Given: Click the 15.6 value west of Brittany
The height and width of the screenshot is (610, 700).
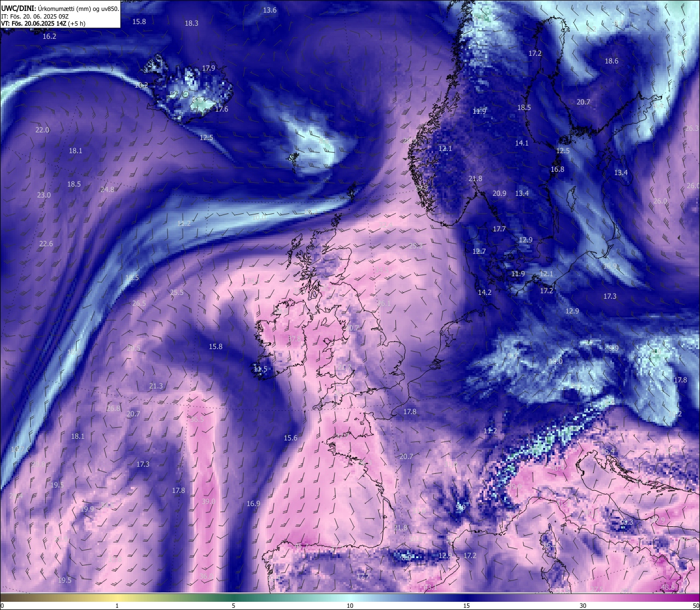Looking at the screenshot, I should click(290, 438).
